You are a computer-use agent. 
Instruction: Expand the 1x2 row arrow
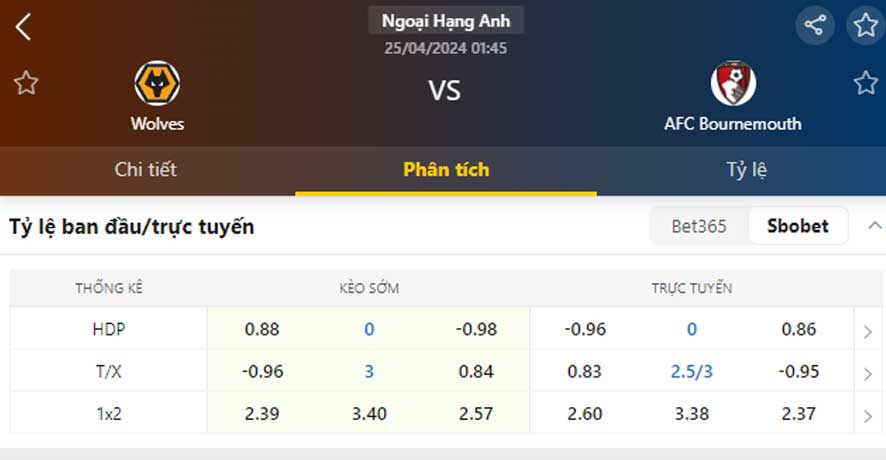click(x=868, y=414)
